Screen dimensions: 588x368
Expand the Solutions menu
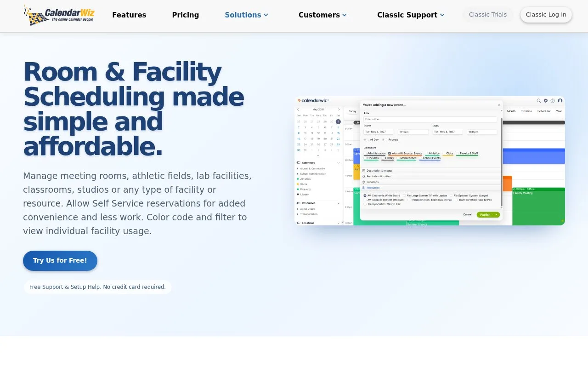pyautogui.click(x=246, y=15)
